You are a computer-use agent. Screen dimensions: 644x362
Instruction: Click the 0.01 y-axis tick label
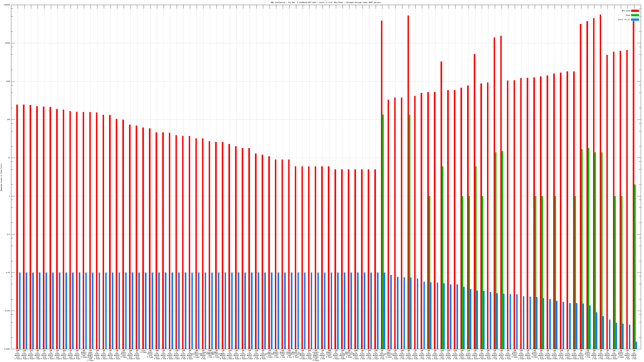click(x=8, y=273)
